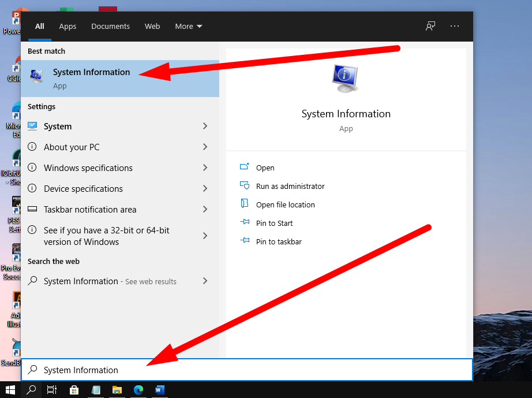Expand the System settings result arrow

click(x=205, y=126)
